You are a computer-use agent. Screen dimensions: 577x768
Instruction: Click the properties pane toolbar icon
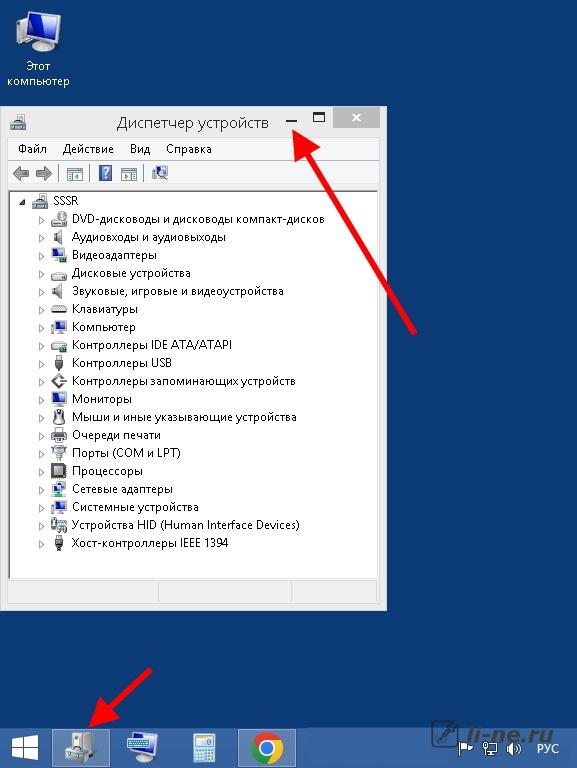[x=129, y=174]
